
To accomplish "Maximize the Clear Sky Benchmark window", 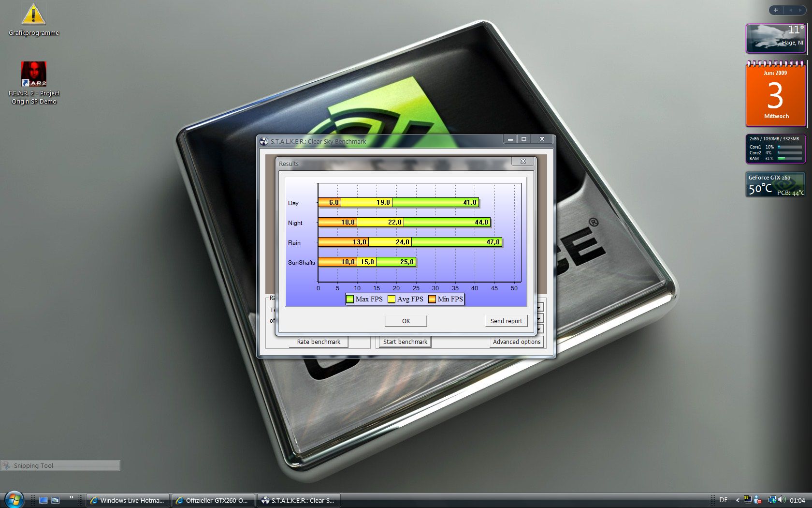I will [524, 139].
